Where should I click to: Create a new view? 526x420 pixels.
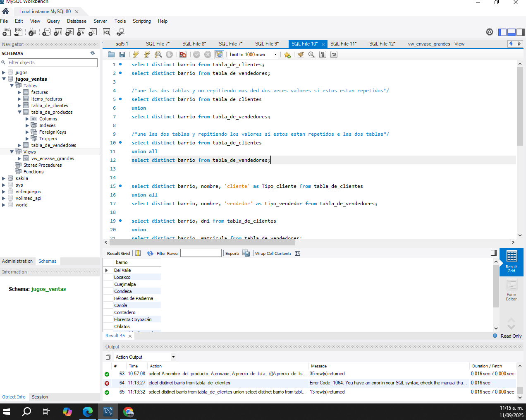point(70,32)
